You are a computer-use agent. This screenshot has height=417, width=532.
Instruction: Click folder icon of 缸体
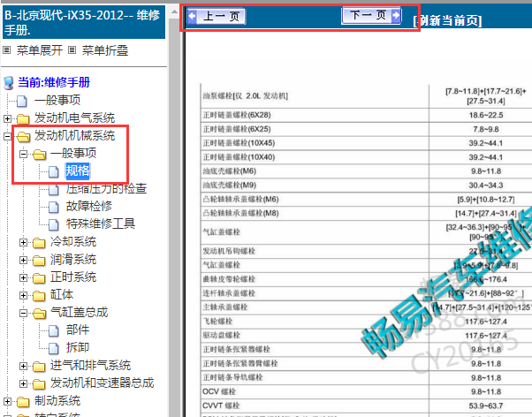39,296
